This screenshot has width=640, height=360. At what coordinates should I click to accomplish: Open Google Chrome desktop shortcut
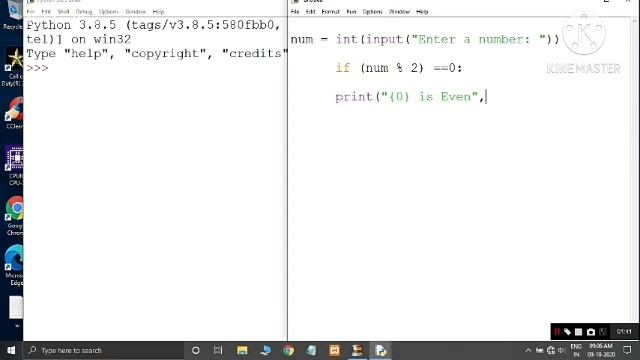click(x=15, y=216)
